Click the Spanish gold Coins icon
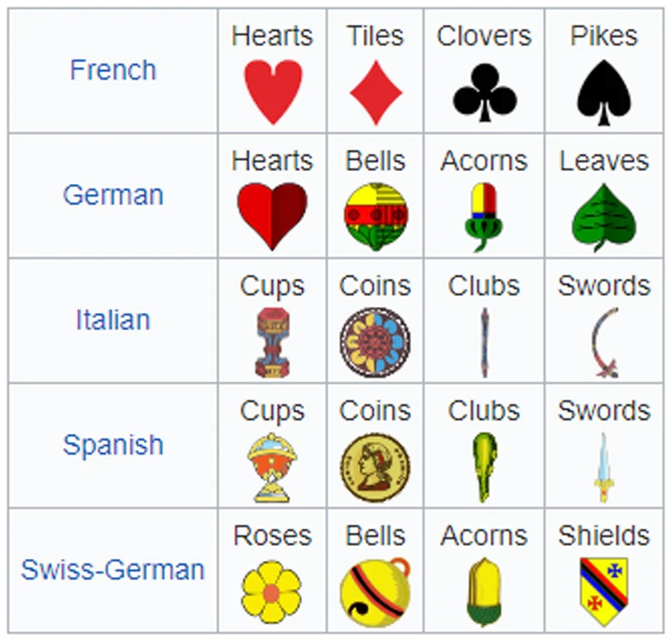Screen dimensions: 672x644 point(375,467)
